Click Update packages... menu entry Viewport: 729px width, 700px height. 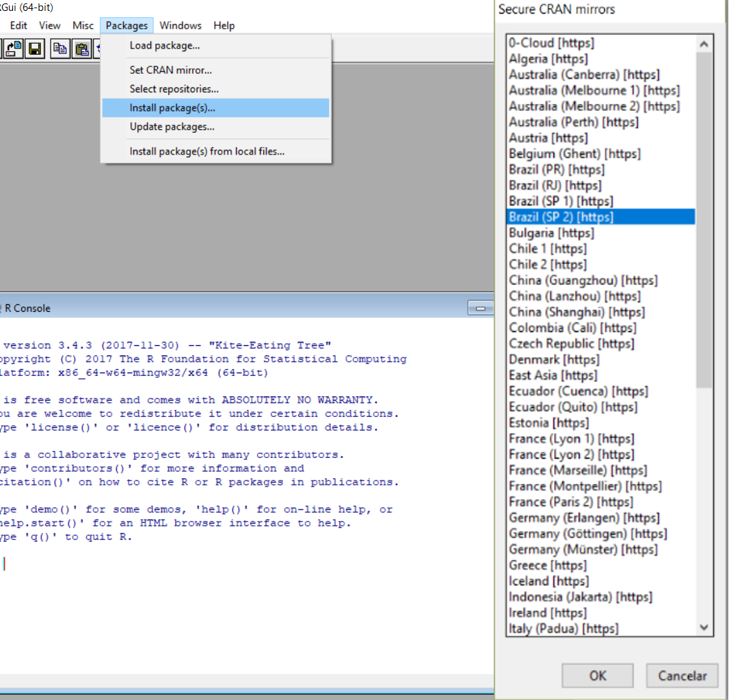(x=172, y=127)
